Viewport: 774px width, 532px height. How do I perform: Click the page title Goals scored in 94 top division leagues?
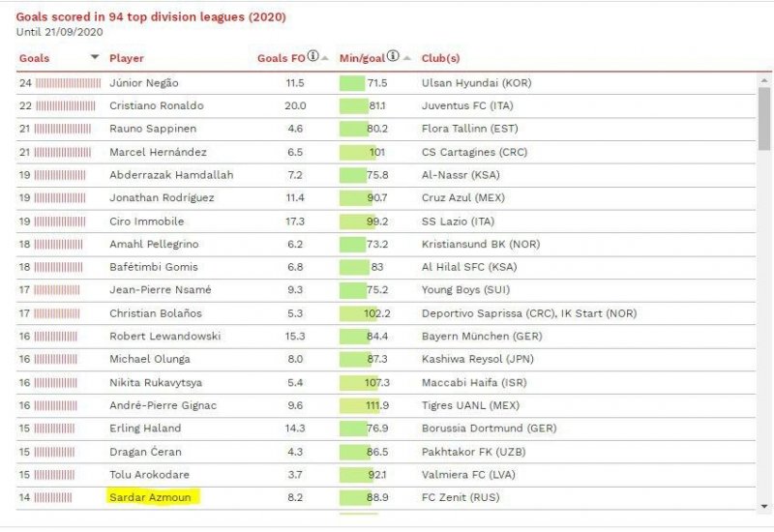(x=151, y=16)
